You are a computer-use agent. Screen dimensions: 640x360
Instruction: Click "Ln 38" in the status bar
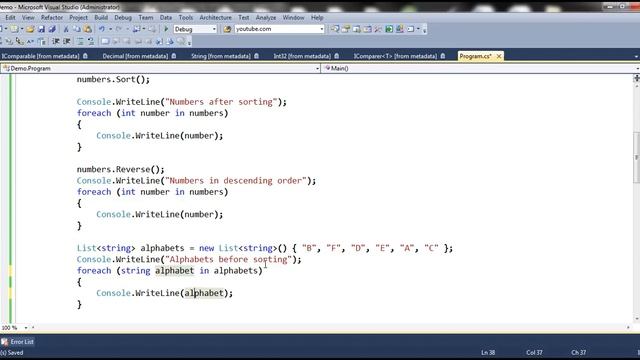488,352
